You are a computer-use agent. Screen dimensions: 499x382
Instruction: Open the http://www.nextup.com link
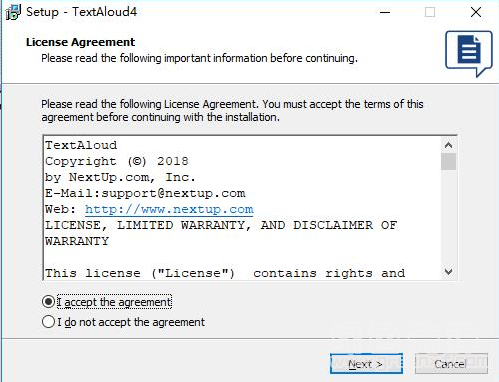point(169,209)
